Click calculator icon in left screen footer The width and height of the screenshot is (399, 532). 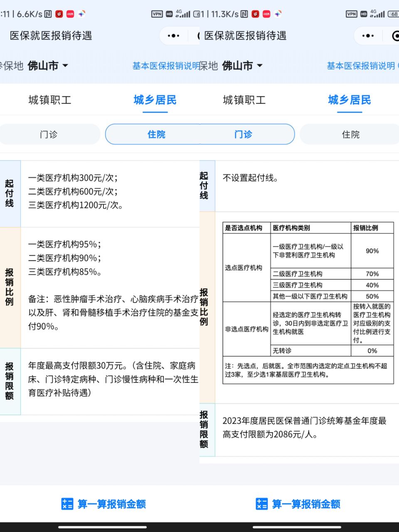tap(67, 504)
